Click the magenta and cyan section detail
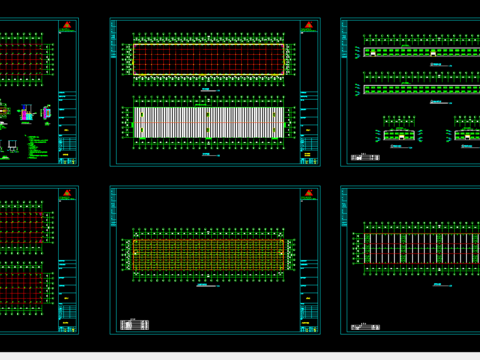This screenshot has height=360, width=480. [x=26, y=113]
